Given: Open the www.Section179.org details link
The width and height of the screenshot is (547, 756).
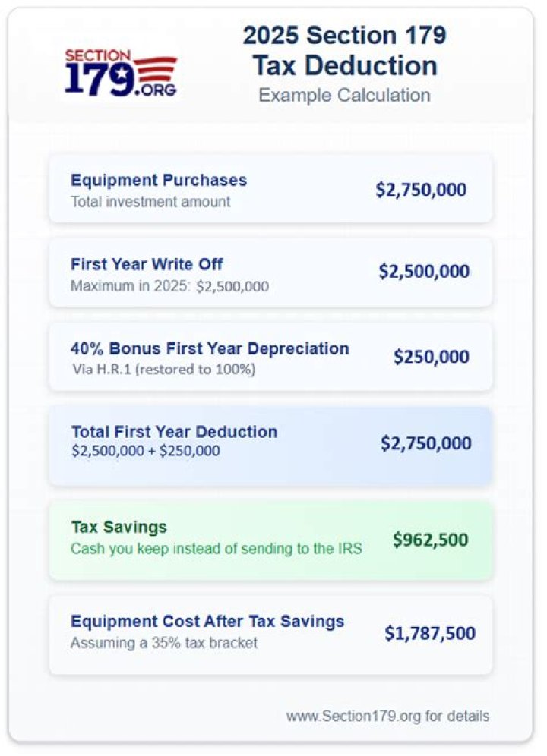Looking at the screenshot, I should [x=387, y=716].
